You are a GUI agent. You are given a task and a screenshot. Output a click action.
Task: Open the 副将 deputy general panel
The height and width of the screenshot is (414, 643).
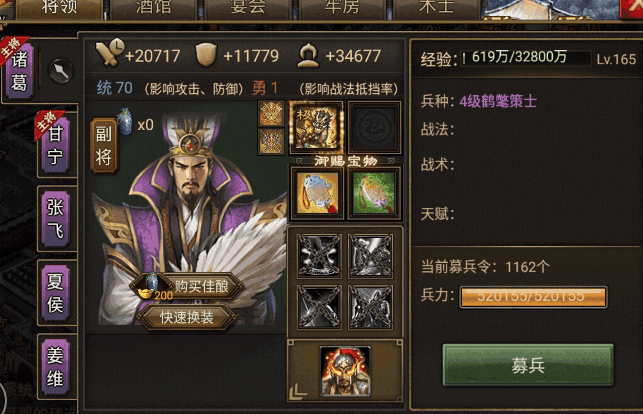click(x=103, y=145)
